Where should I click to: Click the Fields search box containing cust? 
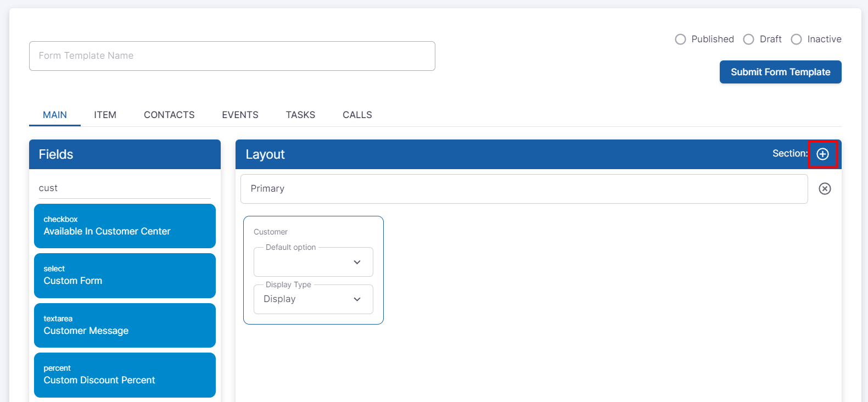pos(124,188)
